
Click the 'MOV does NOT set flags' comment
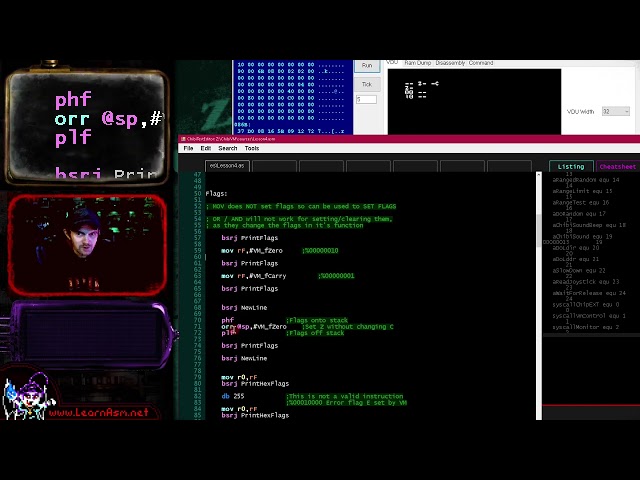click(x=301, y=206)
